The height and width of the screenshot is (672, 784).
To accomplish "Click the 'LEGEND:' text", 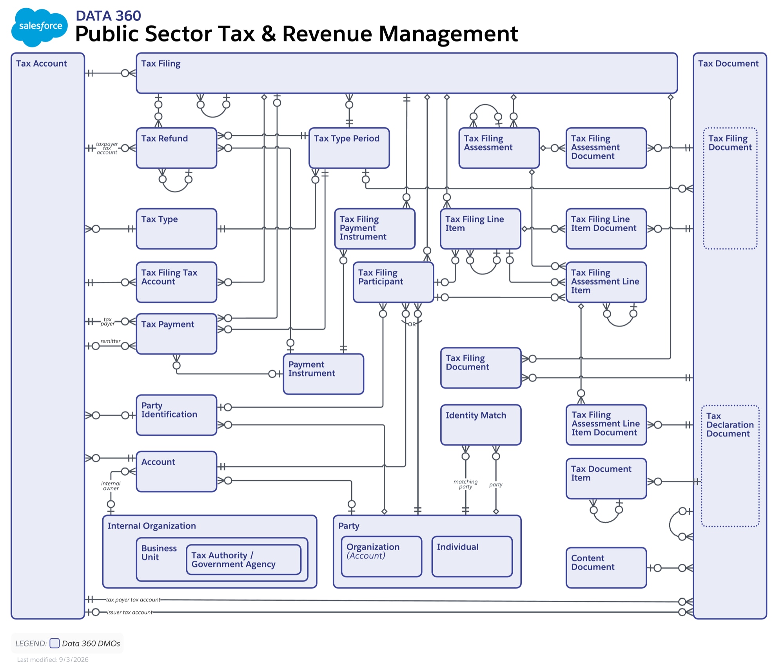I will click(x=31, y=643).
